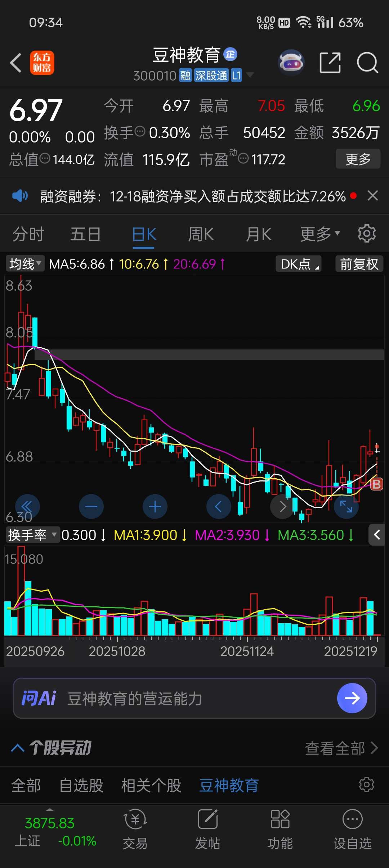The image size is (389, 868).
Task: Open DK点 dropdown
Action: [299, 264]
